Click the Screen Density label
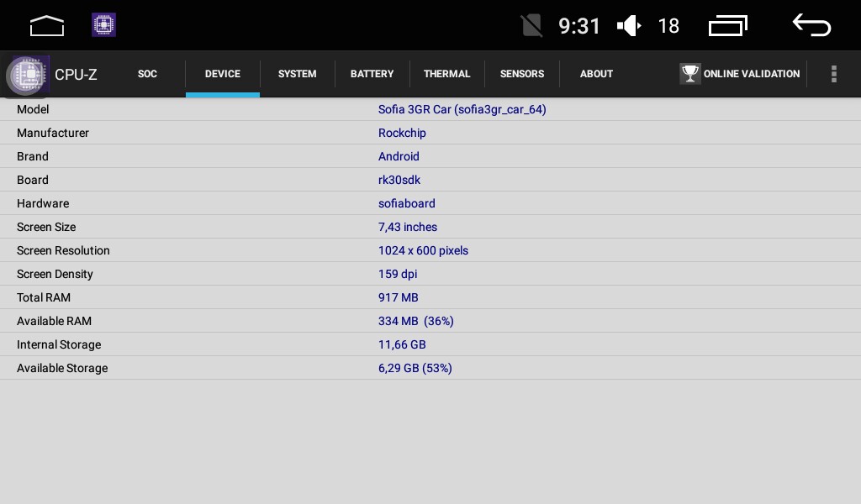Viewport: 861px width, 504px height. [55, 274]
